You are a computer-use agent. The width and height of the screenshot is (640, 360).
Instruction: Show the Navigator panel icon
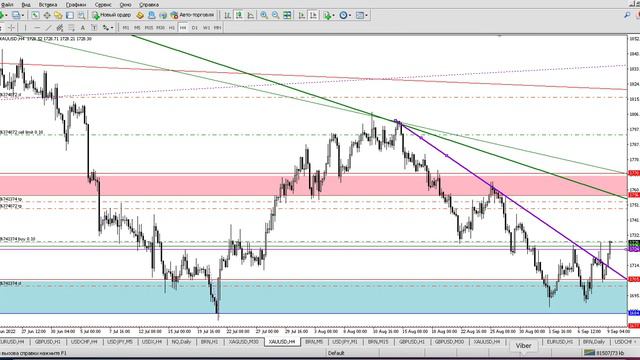pyautogui.click(x=58, y=15)
